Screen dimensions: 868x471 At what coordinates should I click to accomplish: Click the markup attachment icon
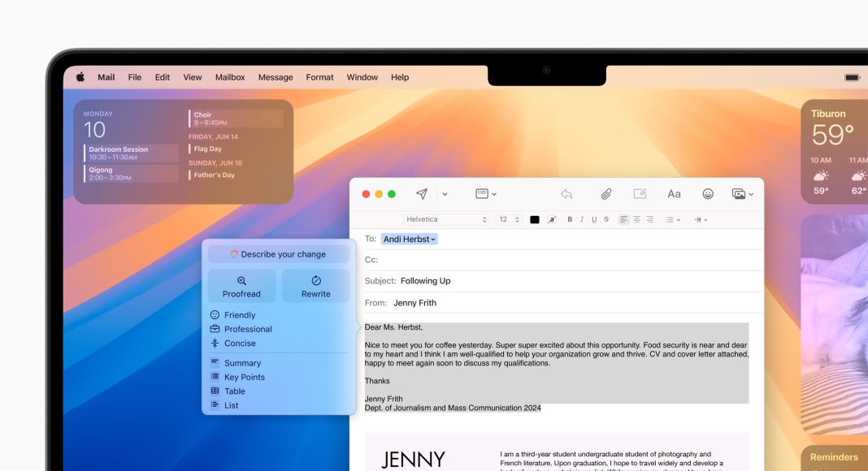640,194
